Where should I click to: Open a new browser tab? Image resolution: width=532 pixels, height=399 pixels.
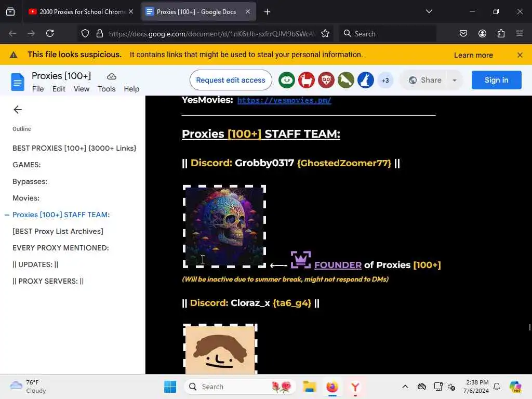pos(268,12)
